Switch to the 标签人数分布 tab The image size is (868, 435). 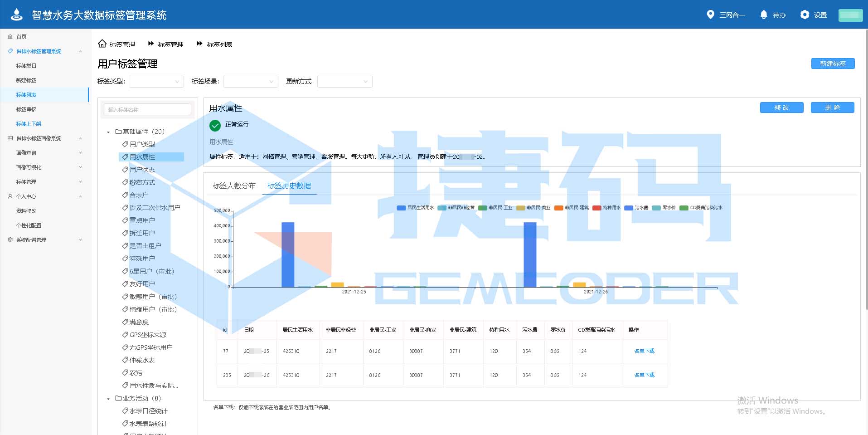pyautogui.click(x=234, y=186)
